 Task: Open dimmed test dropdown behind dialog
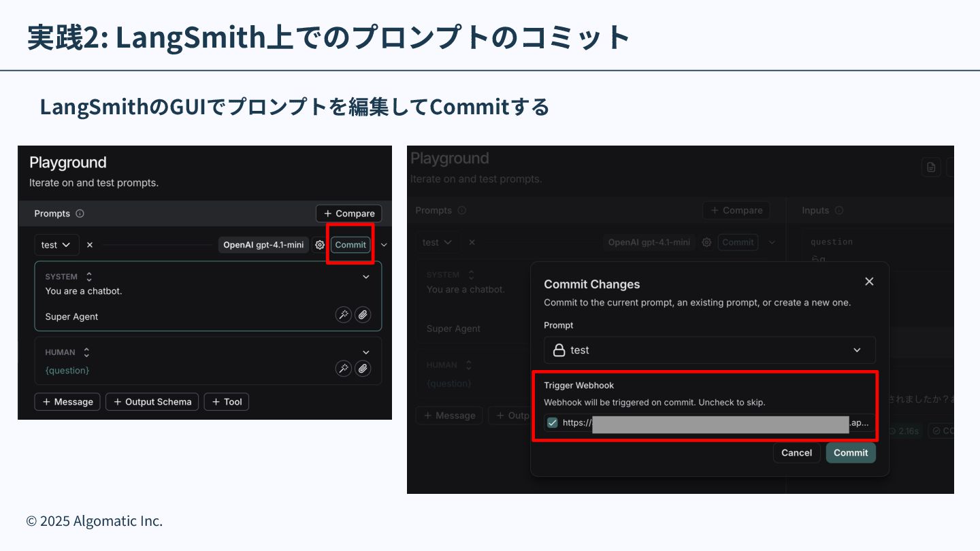click(x=439, y=242)
